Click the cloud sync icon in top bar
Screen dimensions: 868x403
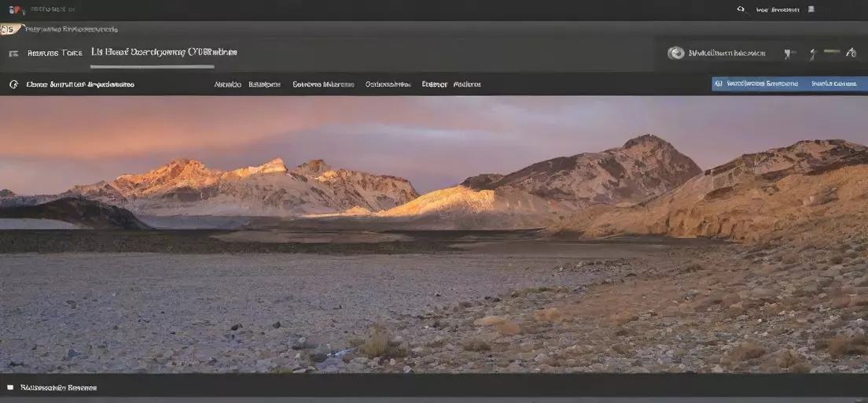pos(741,9)
